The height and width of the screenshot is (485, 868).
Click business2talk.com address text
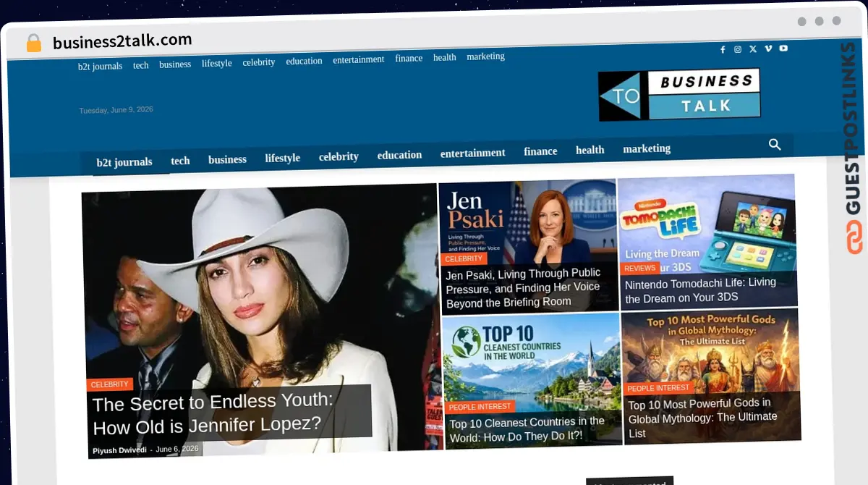click(122, 41)
